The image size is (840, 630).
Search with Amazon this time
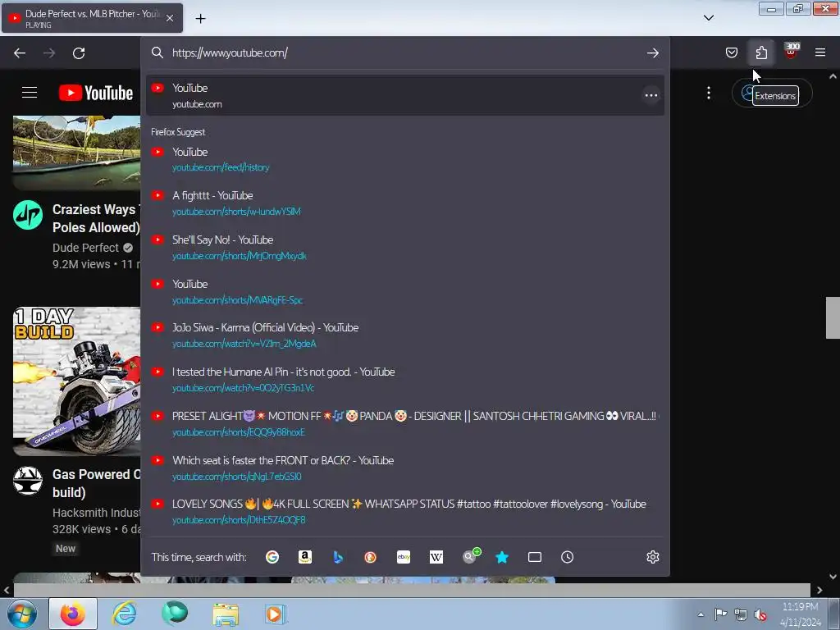[x=305, y=557]
